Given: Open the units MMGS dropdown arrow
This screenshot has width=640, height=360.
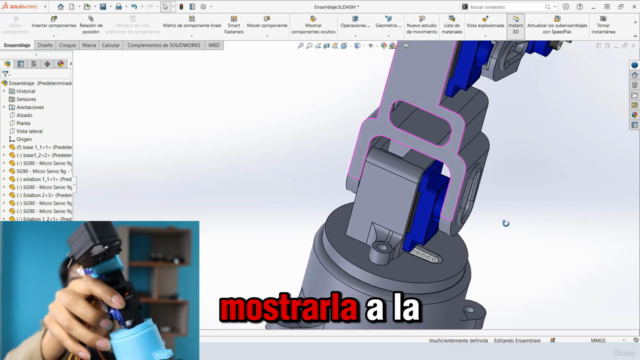Looking at the screenshot, I should (623, 340).
